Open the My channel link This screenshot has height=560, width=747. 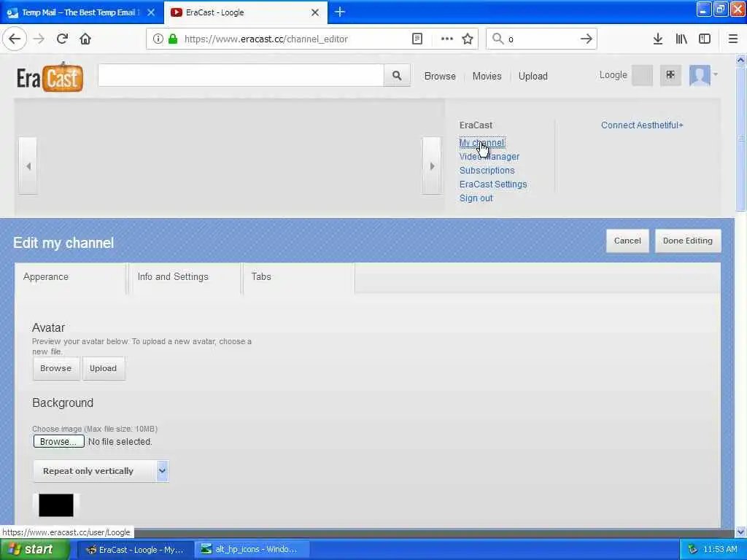pos(481,142)
